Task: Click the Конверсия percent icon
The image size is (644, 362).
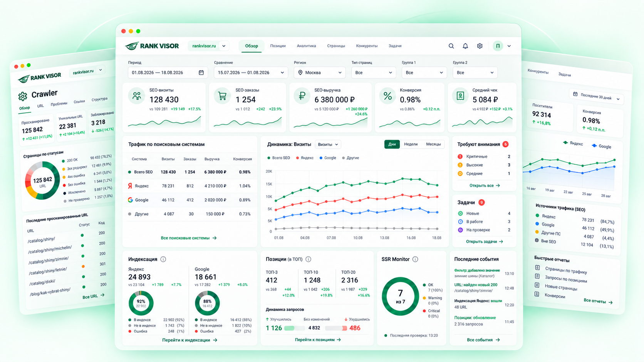Action: 387,96
